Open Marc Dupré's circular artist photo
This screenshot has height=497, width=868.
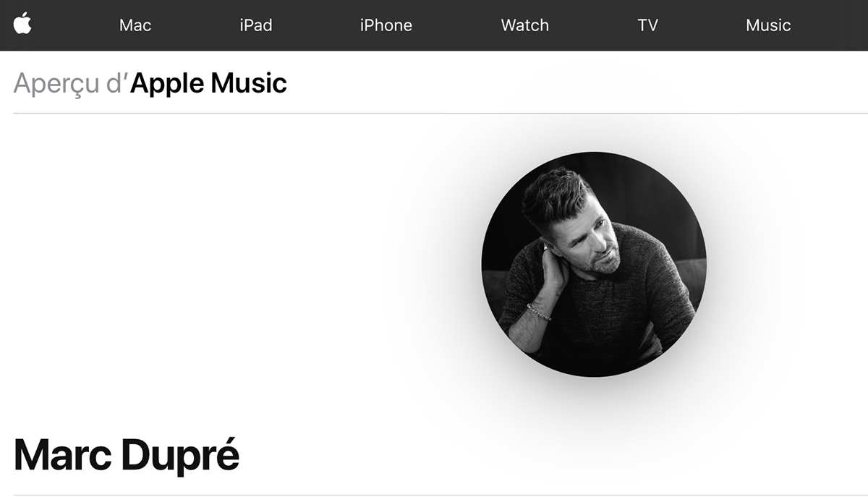pos(594,264)
